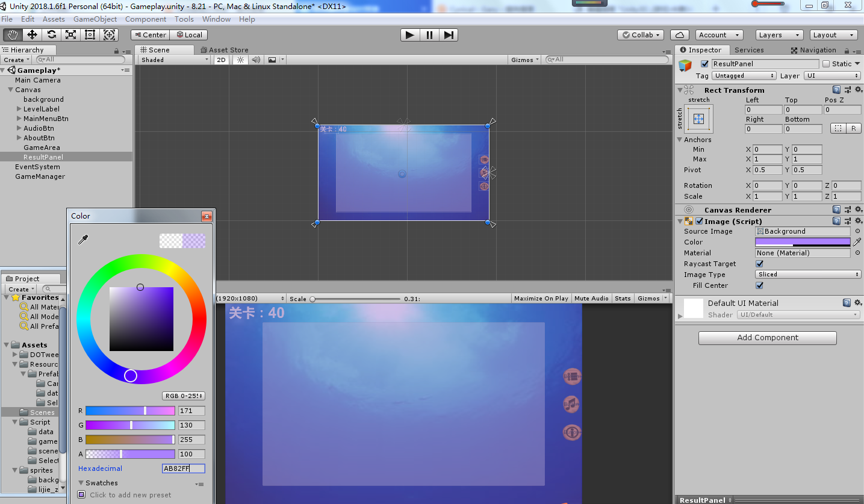Toggle Image Script enabled checkbox
Image resolution: width=864 pixels, height=504 pixels.
[699, 221]
